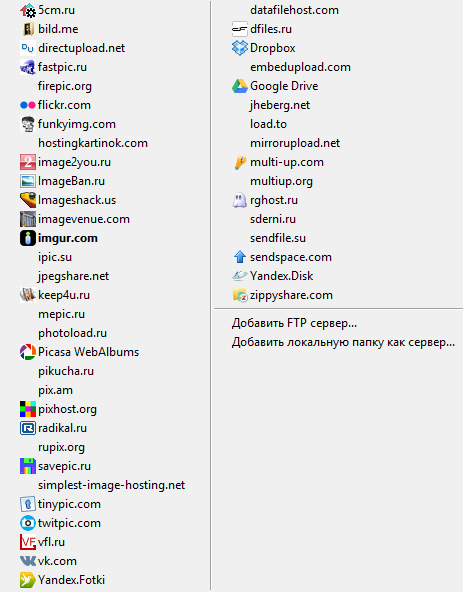Select load.to entry
The width and height of the screenshot is (463, 592).
pyautogui.click(x=268, y=124)
